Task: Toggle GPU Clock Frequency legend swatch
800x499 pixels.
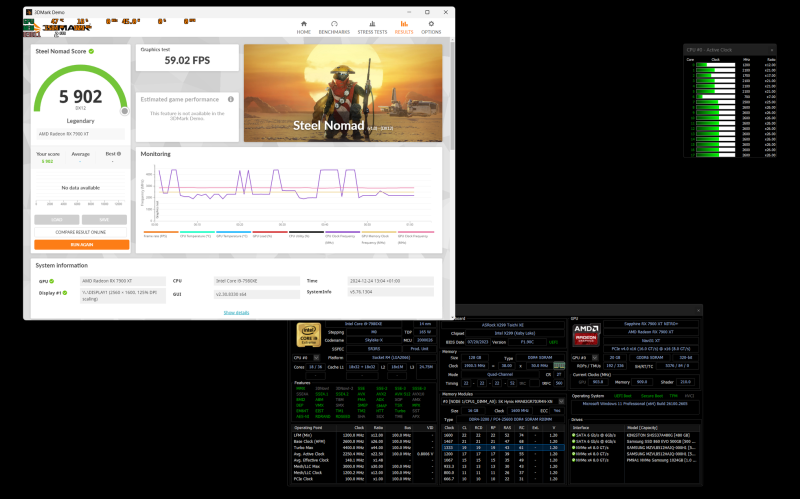Action: tap(416, 232)
